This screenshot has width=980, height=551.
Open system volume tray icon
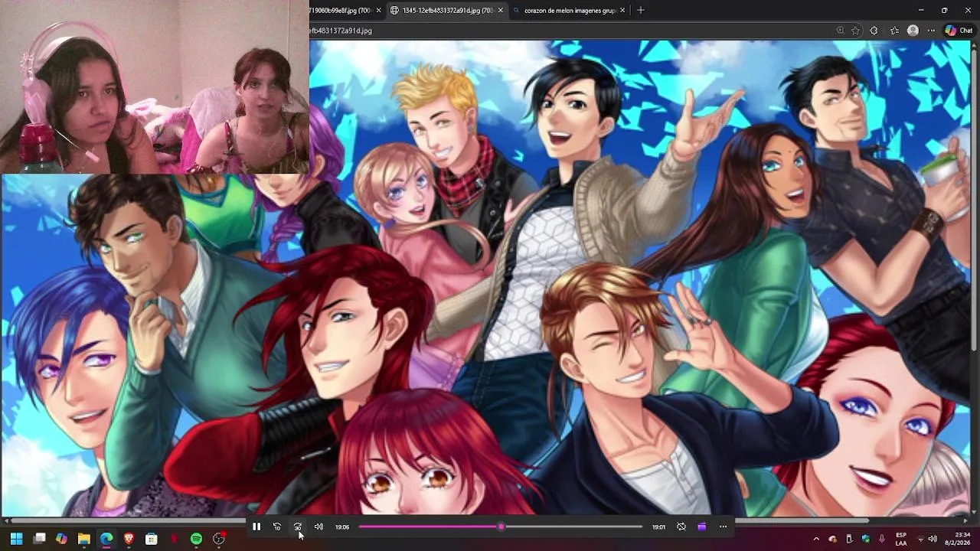933,539
